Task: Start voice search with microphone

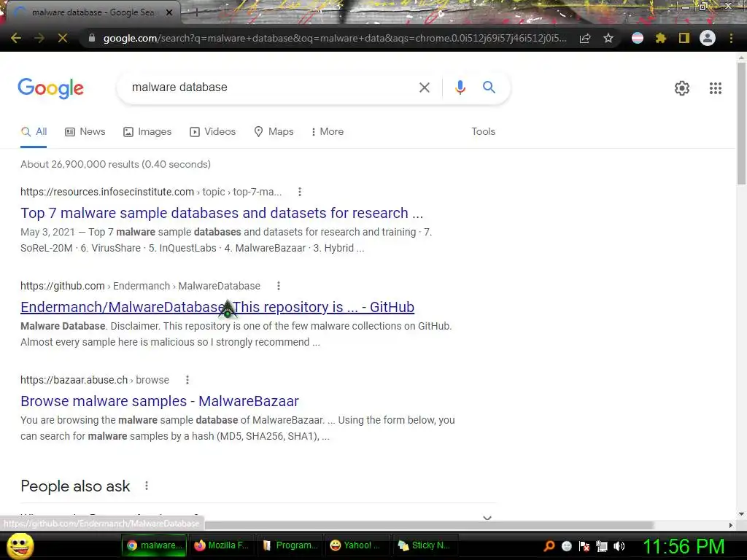Action: [x=460, y=87]
